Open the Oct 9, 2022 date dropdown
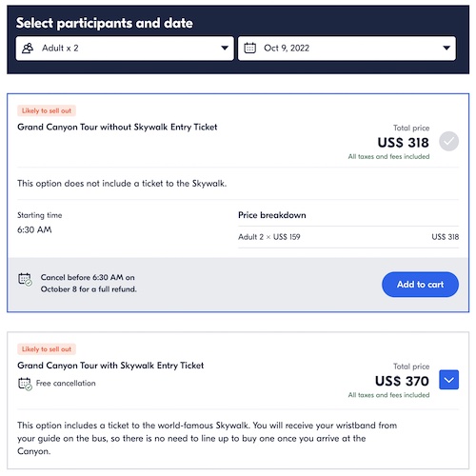This screenshot has height=476, width=476. pos(347,49)
